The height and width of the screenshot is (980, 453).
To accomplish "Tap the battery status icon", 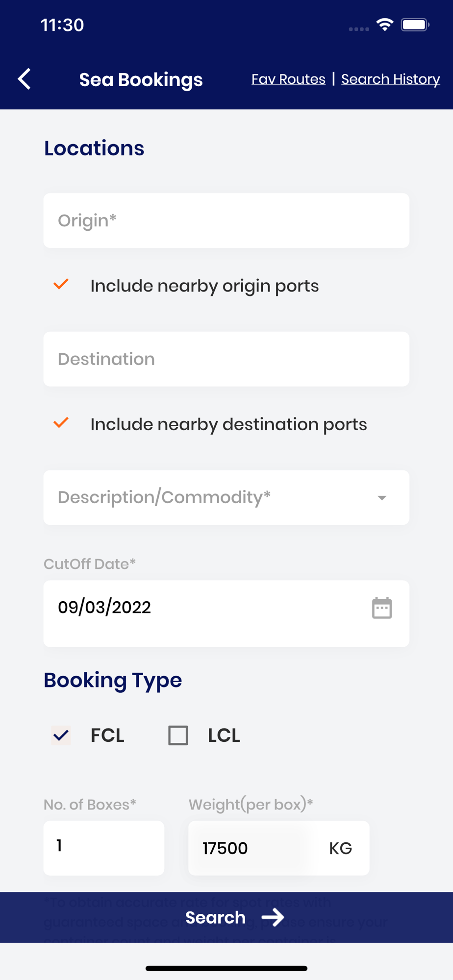I will tap(415, 24).
